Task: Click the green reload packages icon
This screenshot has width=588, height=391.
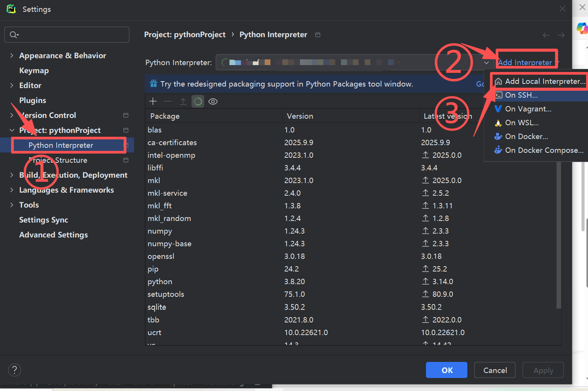Action: click(x=198, y=101)
